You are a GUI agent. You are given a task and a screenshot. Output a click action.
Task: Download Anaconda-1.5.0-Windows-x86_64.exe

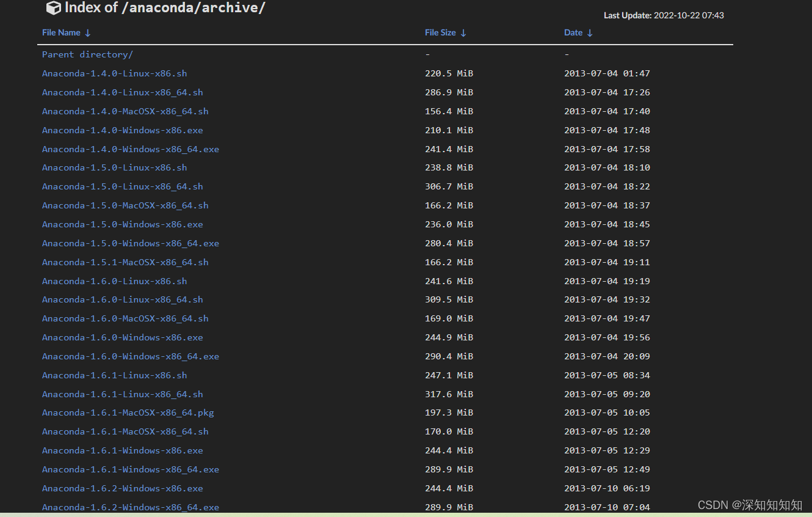tap(131, 243)
